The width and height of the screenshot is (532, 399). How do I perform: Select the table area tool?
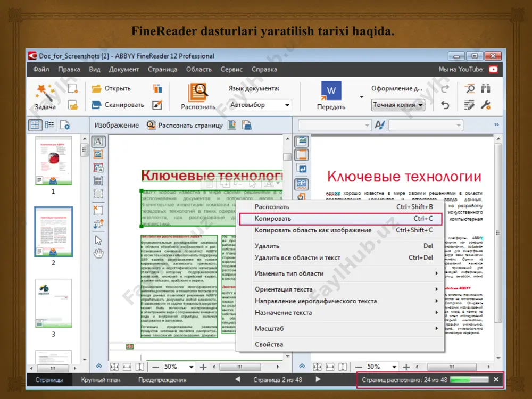pos(98,181)
